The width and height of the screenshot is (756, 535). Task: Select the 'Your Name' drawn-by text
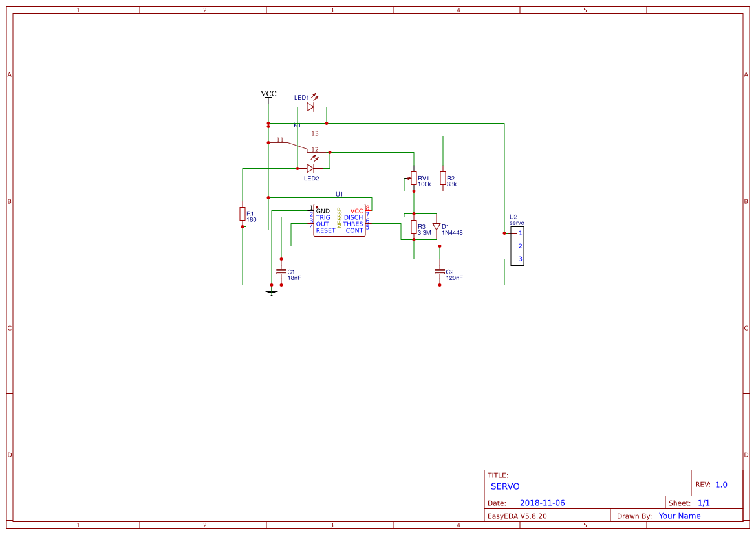pos(680,516)
